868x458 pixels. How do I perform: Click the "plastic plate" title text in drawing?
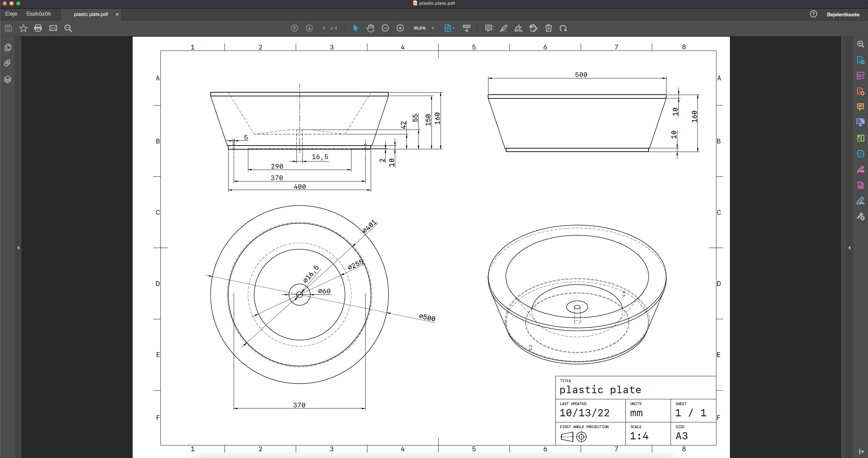[x=600, y=390]
